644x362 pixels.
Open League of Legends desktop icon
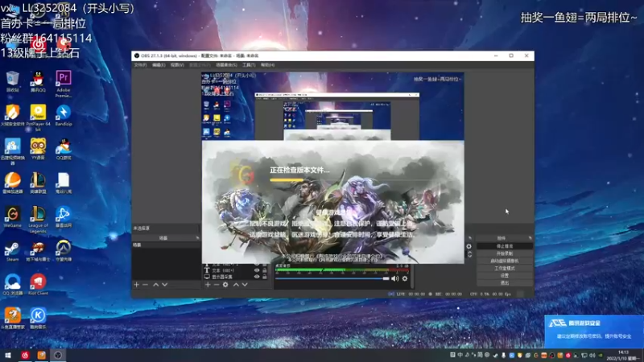coord(38,220)
